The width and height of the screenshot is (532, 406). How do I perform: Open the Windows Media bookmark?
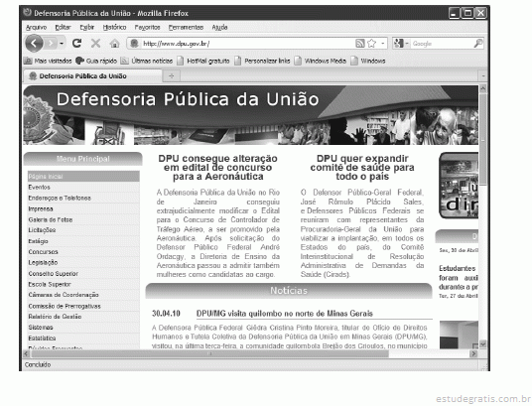[321, 61]
